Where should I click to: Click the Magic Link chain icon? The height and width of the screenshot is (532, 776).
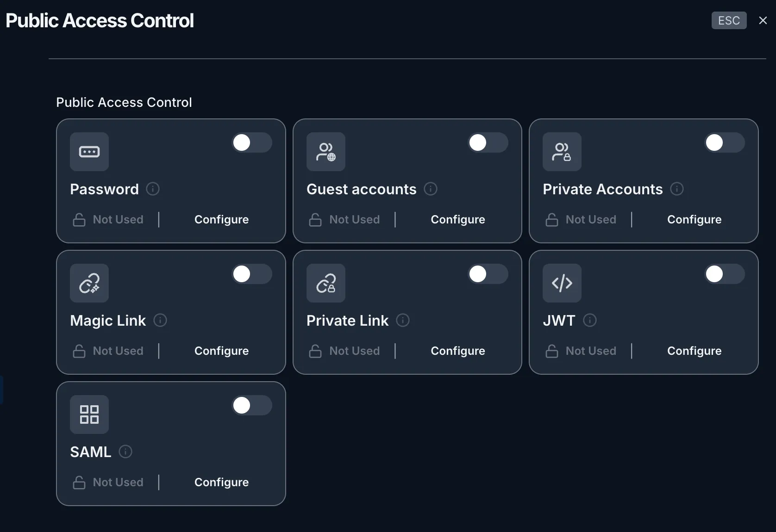(89, 283)
